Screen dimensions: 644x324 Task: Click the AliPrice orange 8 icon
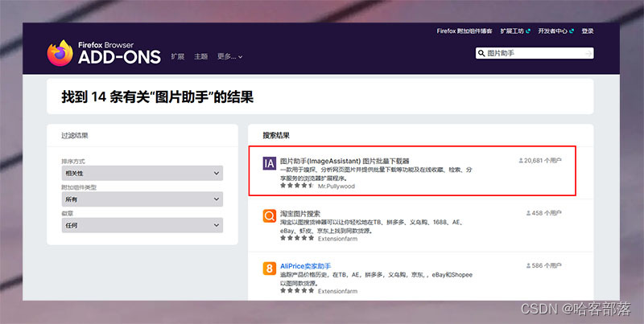[270, 269]
